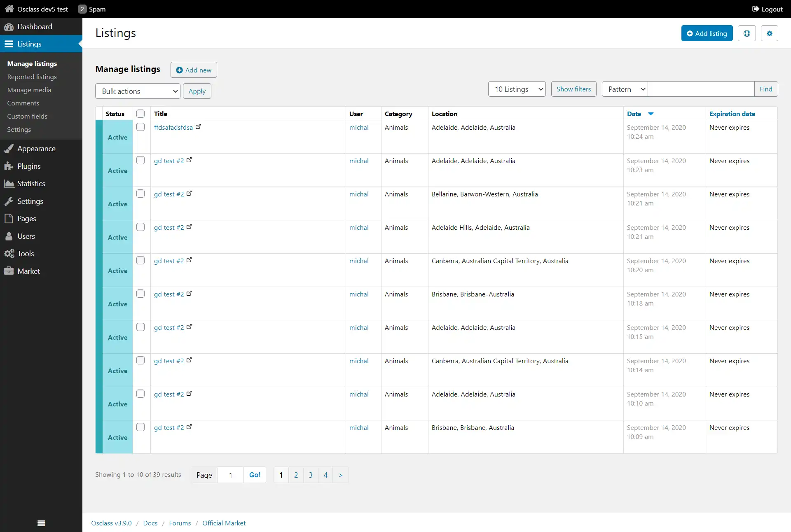Click page number input field
This screenshot has width=791, height=532.
point(230,474)
